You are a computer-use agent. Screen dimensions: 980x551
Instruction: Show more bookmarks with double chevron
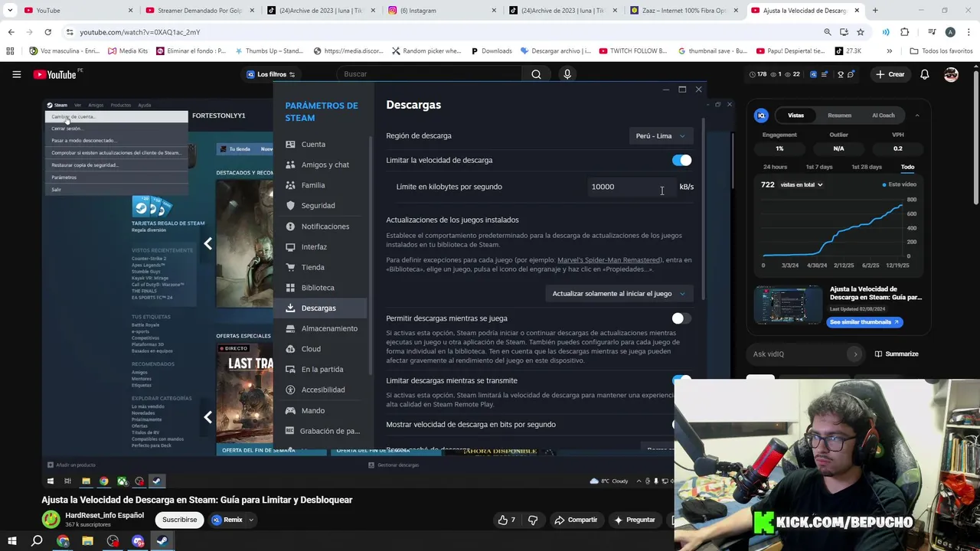889,51
